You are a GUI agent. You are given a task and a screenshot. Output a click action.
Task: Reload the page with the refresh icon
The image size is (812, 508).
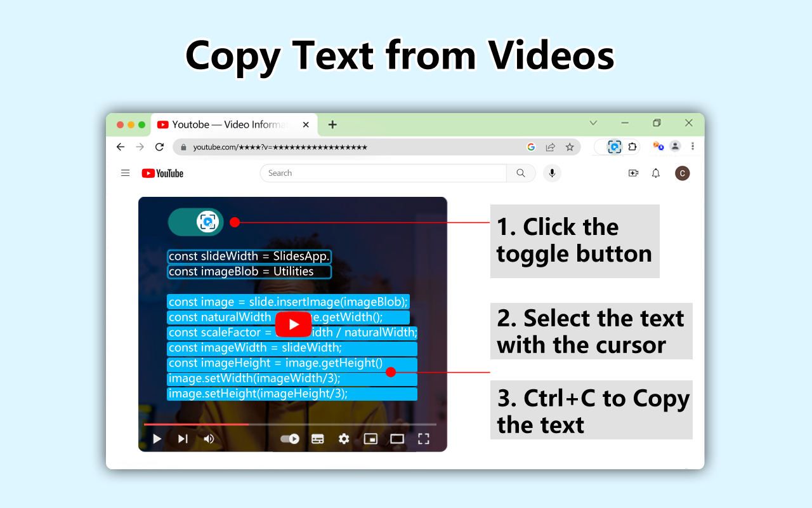(x=159, y=147)
